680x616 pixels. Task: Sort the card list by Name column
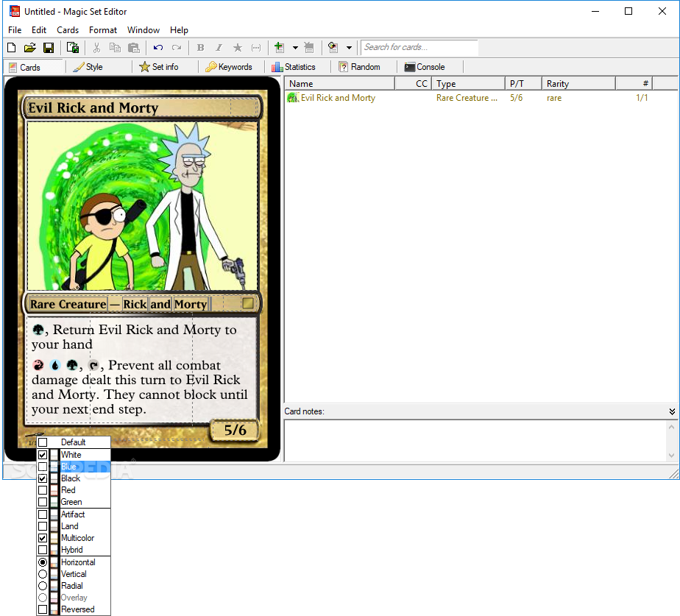[x=339, y=84]
